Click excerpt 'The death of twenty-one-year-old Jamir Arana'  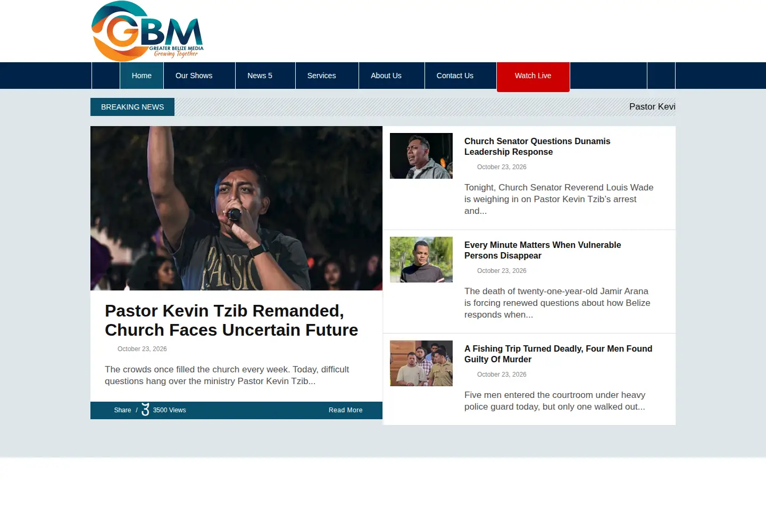tap(557, 303)
